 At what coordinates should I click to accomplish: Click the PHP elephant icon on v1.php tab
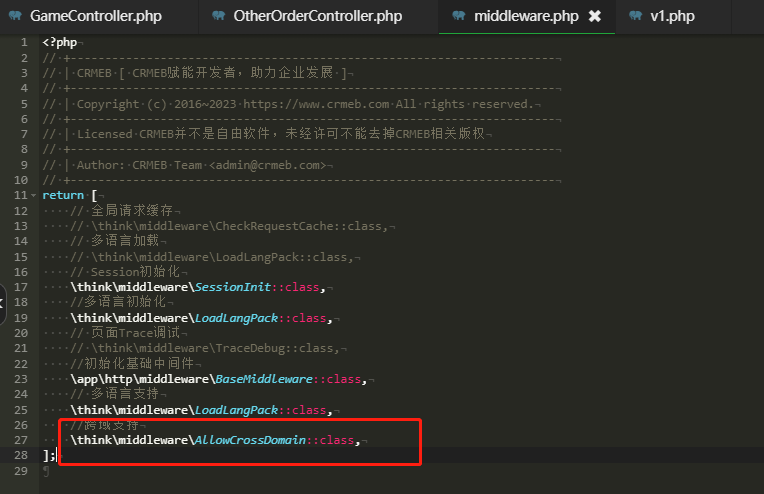(635, 16)
